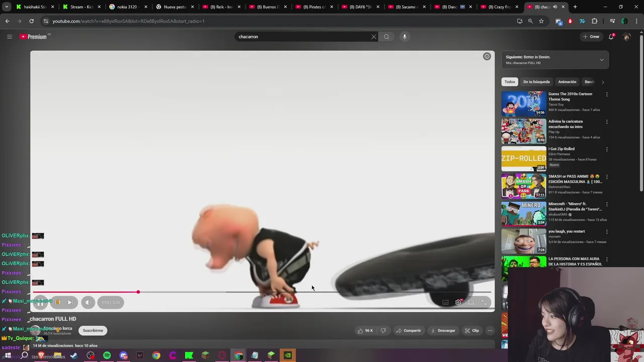The height and width of the screenshot is (362, 644).
Task: Open the YouTube hamburger guide menu
Action: (9, 37)
